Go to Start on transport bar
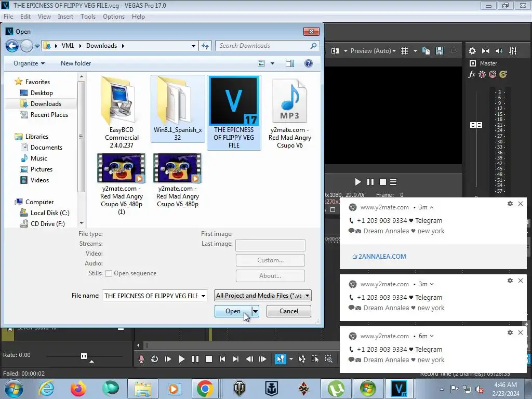The width and height of the screenshot is (532, 399). (222, 359)
